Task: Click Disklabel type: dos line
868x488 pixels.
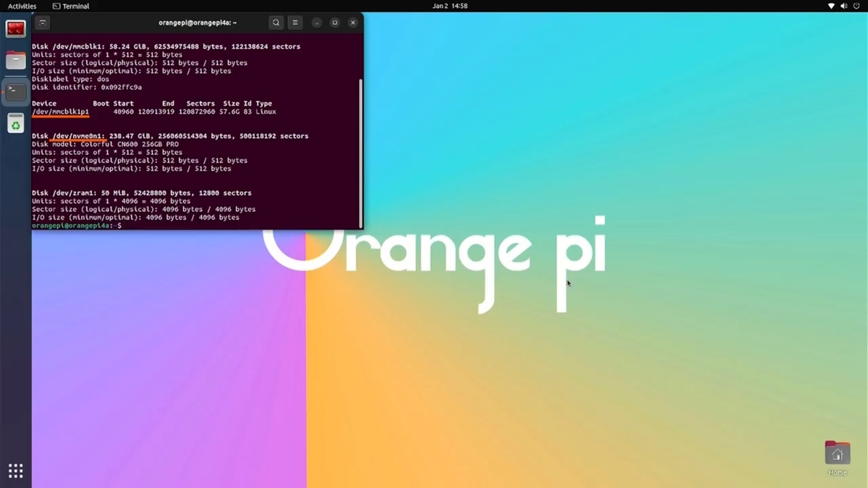Action: click(x=70, y=79)
